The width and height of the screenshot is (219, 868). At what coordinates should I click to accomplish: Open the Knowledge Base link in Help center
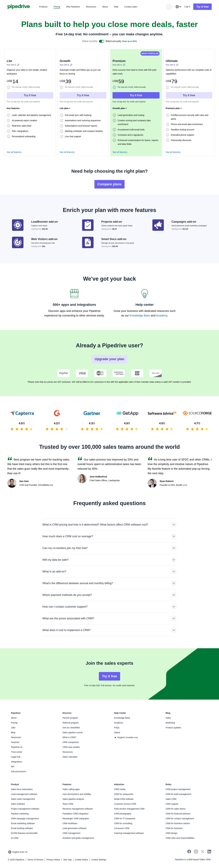point(140,316)
